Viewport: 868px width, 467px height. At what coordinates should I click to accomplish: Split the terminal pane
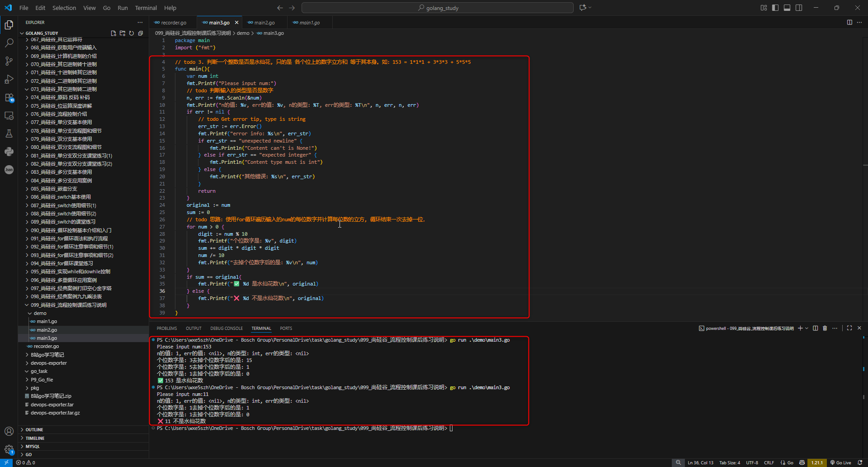[816, 328]
